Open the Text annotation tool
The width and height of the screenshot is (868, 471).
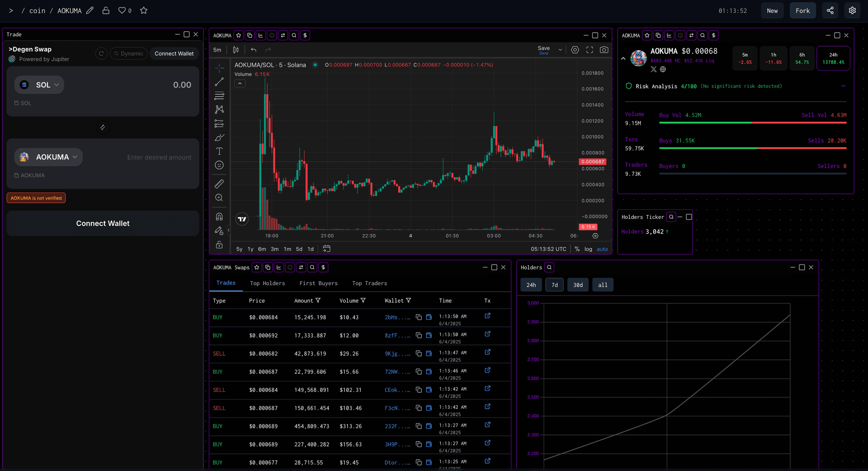(x=219, y=151)
